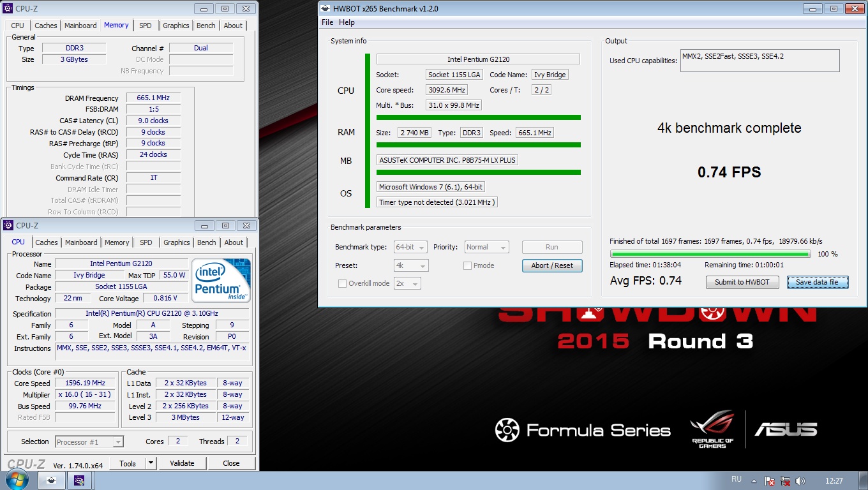
Task: Expand the Priority Normal dropdown
Action: (486, 247)
